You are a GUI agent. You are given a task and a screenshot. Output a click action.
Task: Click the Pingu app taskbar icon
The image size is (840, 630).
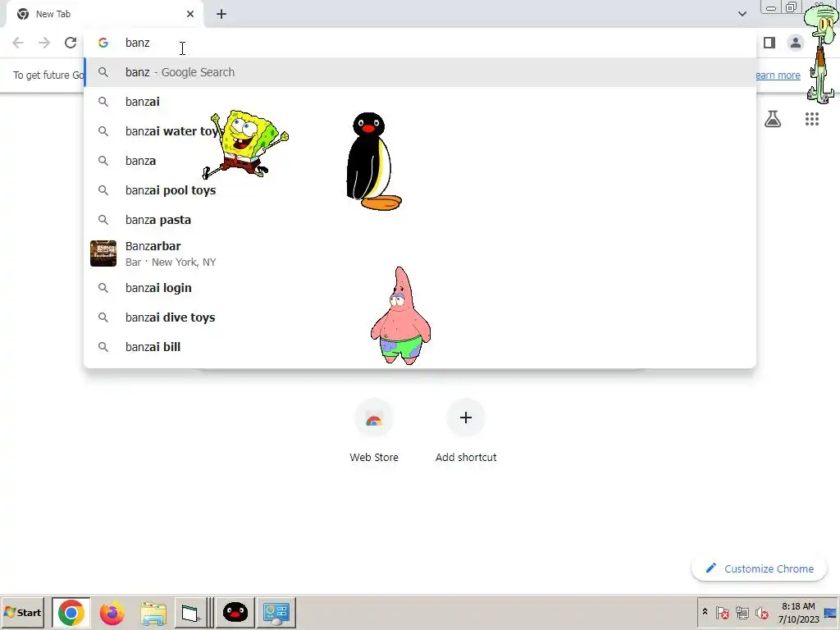[235, 612]
